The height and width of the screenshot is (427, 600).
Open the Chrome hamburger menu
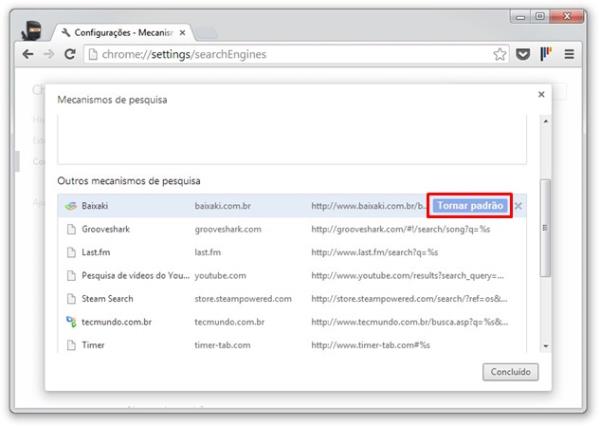(x=569, y=54)
